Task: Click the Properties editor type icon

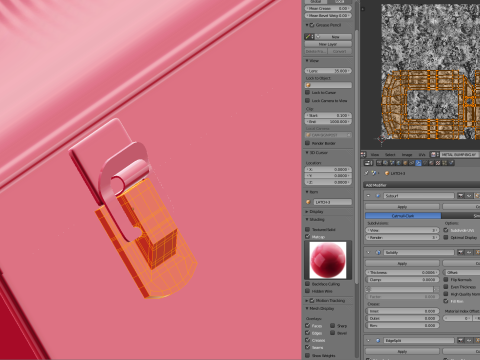Action: pyautogui.click(x=368, y=163)
